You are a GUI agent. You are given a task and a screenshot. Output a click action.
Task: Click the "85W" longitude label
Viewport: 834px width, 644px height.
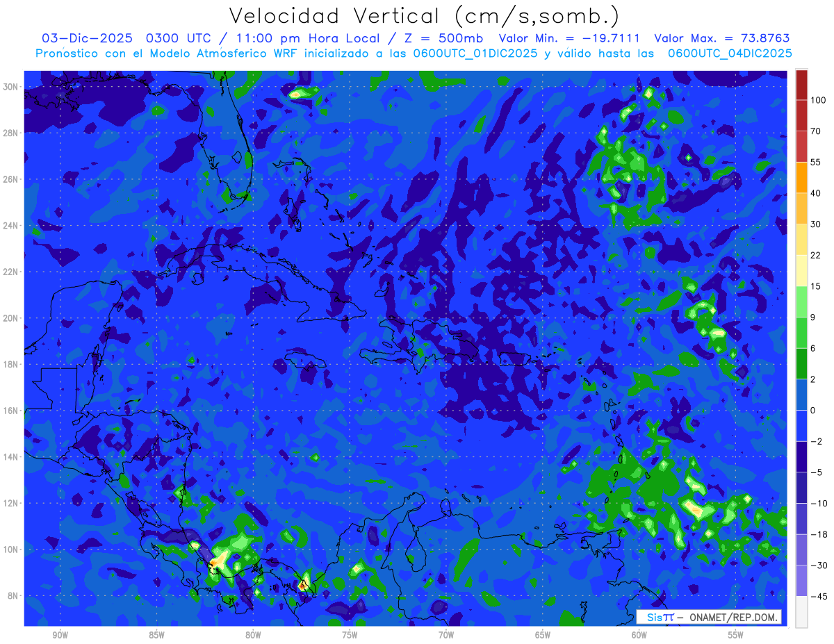coord(157,636)
